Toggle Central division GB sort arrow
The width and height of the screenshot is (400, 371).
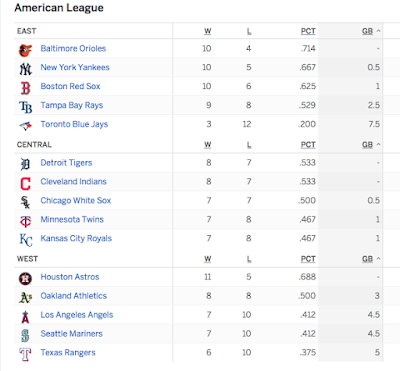378,145
